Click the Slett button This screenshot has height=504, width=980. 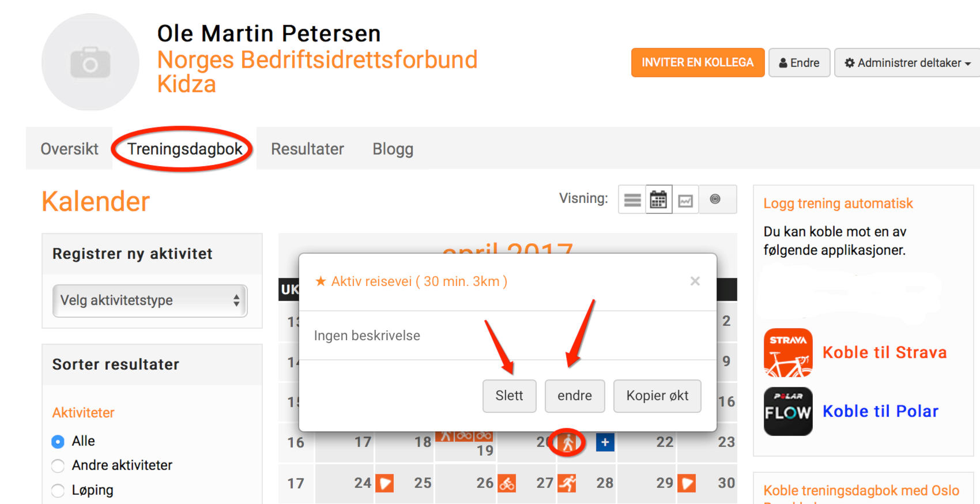tap(510, 396)
